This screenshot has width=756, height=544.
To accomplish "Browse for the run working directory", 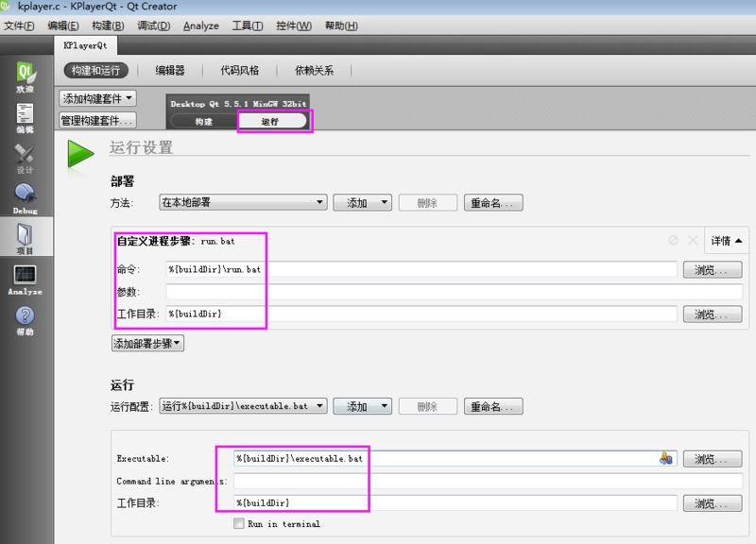I will (x=713, y=503).
